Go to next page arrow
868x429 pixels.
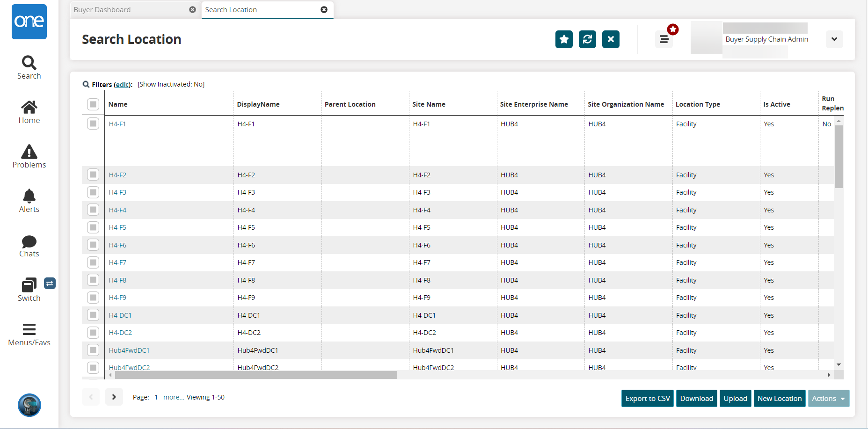(x=114, y=397)
